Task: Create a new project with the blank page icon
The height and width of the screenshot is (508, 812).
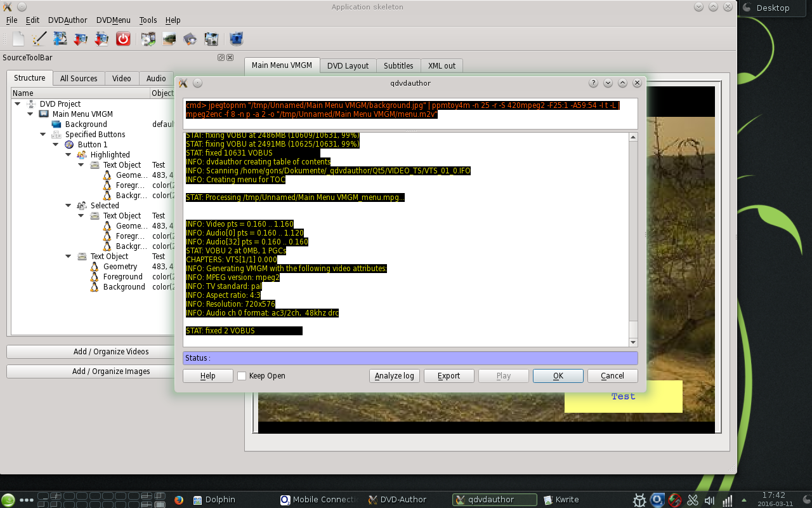Action: [17, 39]
